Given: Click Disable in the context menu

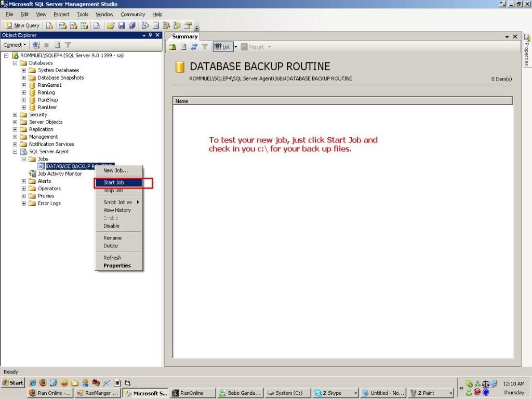Looking at the screenshot, I should click(x=118, y=225).
